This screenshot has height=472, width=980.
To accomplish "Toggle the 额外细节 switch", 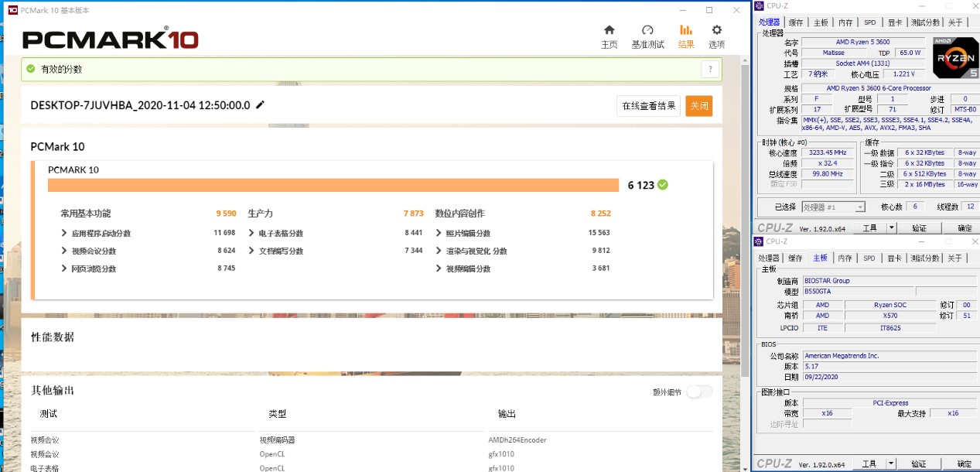I will click(699, 392).
